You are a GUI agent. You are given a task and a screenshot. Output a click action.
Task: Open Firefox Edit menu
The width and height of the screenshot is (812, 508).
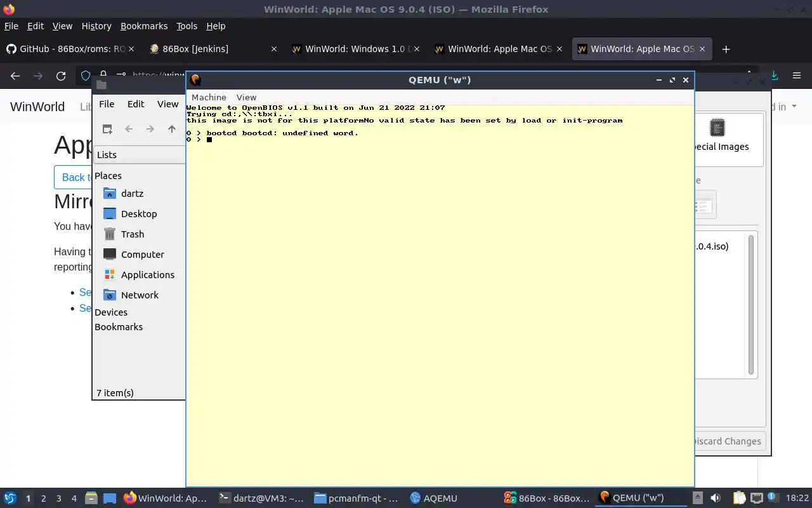(36, 26)
